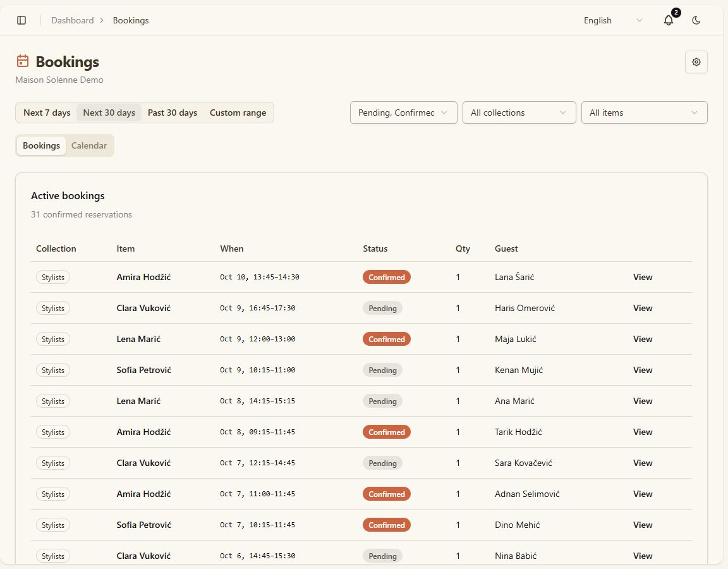The width and height of the screenshot is (728, 569).
Task: View Ana Marić's booking
Action: 643,401
